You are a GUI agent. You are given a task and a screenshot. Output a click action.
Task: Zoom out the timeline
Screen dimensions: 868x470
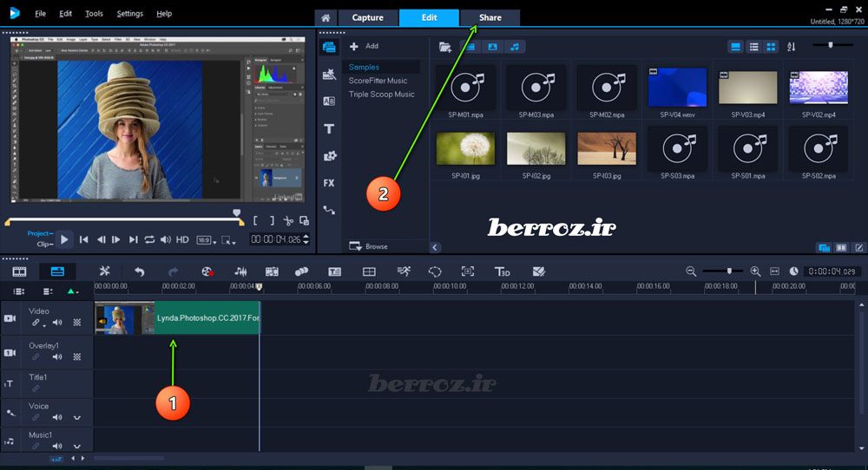tap(691, 271)
